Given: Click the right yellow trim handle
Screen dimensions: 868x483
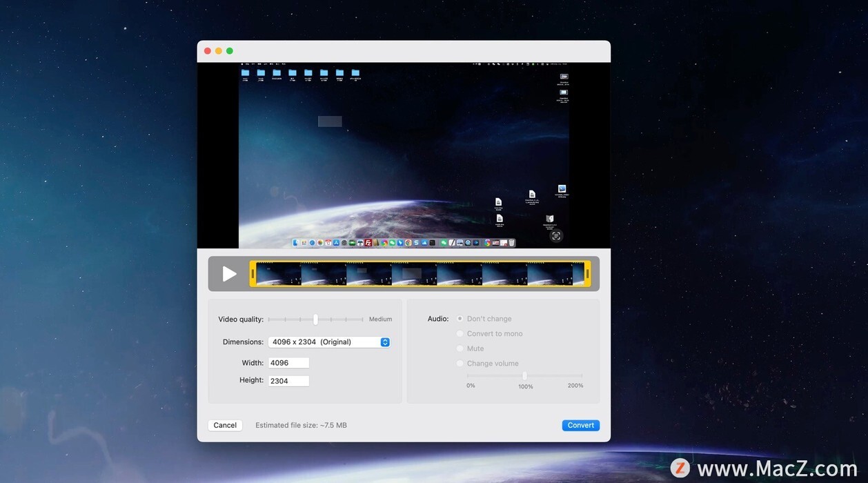Looking at the screenshot, I should [587, 274].
